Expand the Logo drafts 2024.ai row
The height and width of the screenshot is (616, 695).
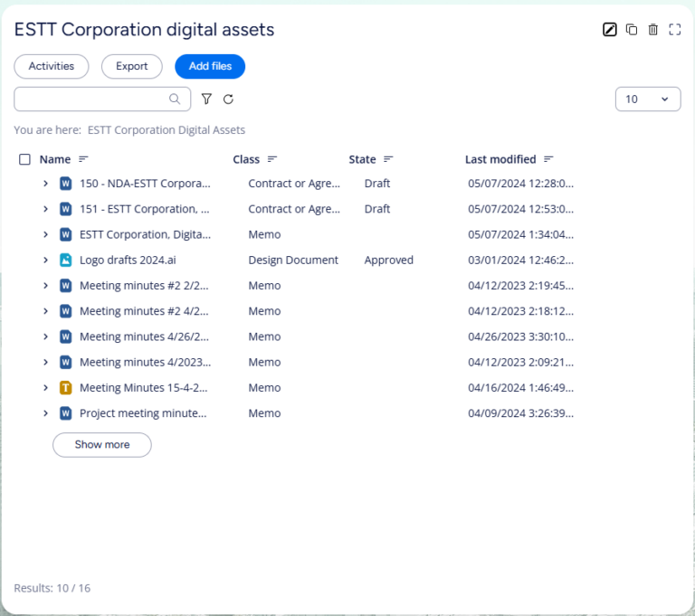pyautogui.click(x=45, y=261)
